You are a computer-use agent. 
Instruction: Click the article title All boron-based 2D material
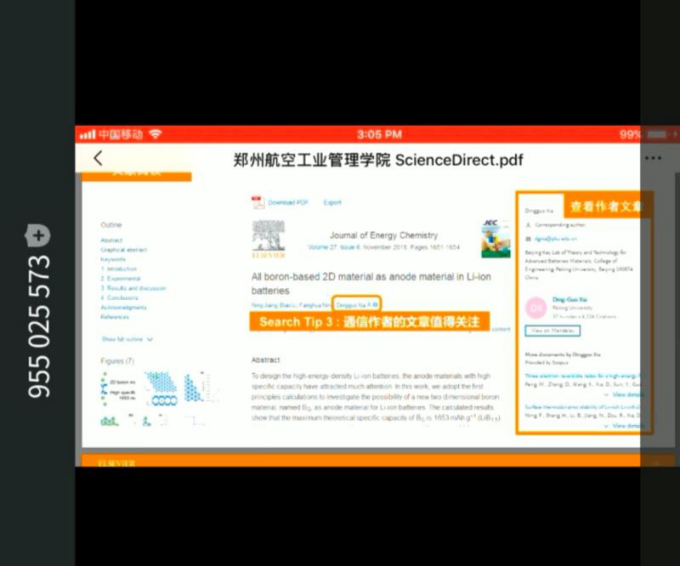coord(371,283)
